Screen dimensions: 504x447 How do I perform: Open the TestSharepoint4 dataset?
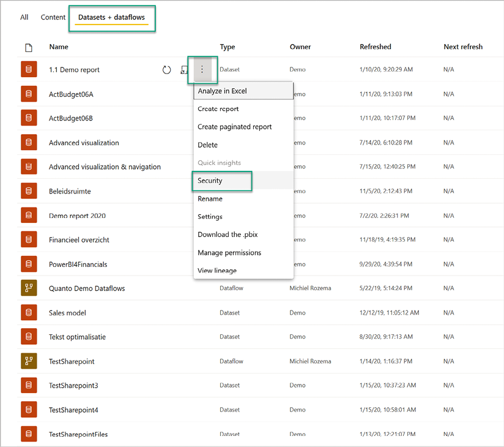(73, 410)
